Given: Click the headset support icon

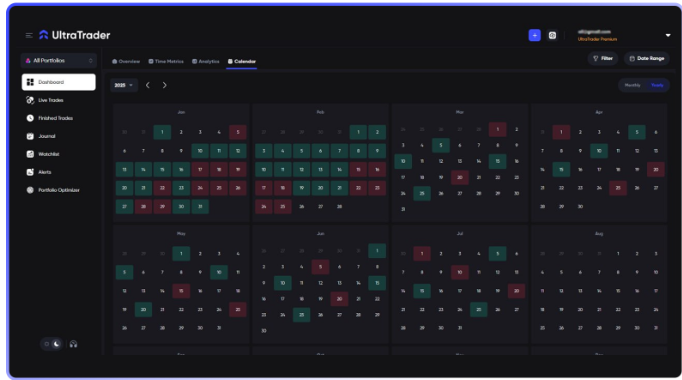Looking at the screenshot, I should 74,344.
